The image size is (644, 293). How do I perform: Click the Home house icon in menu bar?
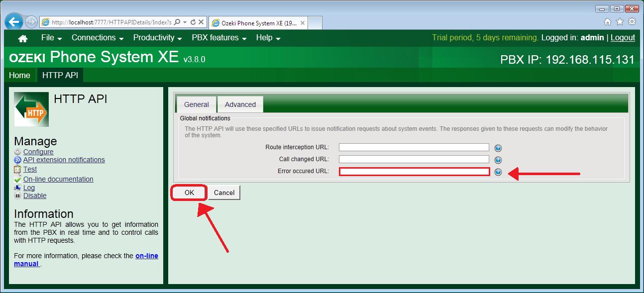[22, 38]
